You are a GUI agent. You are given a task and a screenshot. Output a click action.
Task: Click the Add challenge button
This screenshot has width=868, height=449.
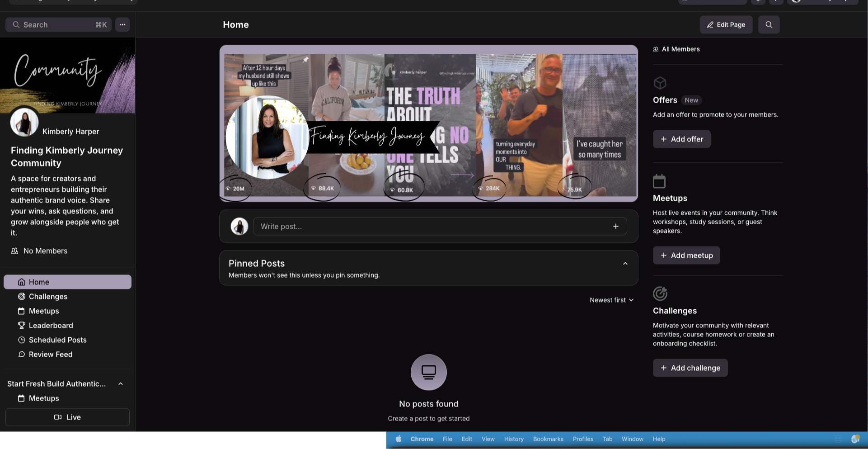(x=690, y=368)
